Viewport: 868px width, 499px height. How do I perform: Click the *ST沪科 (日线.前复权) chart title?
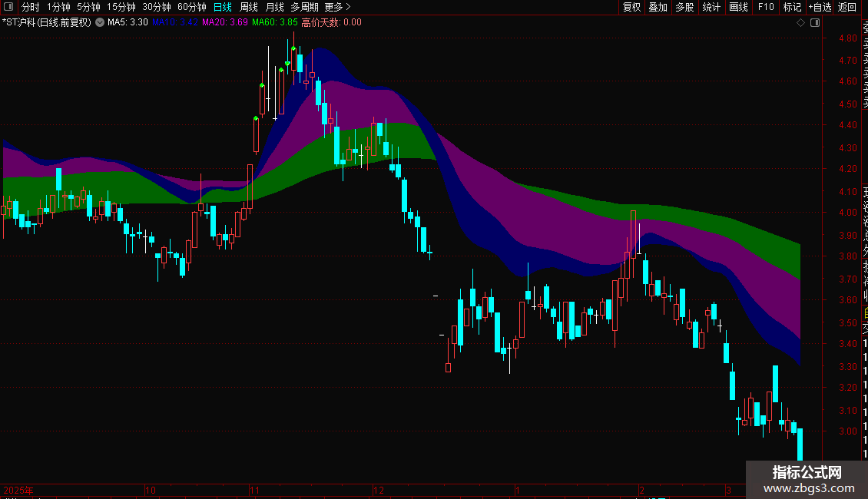(x=47, y=23)
